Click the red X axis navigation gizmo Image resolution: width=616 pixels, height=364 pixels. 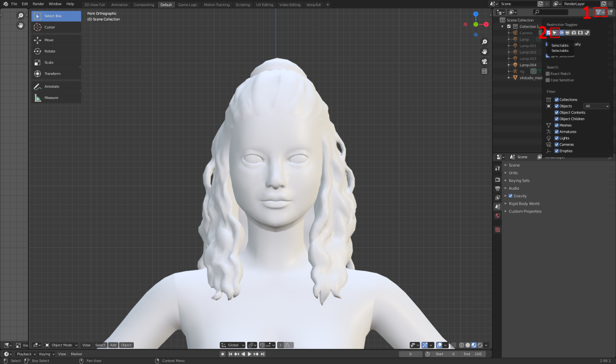[486, 24]
